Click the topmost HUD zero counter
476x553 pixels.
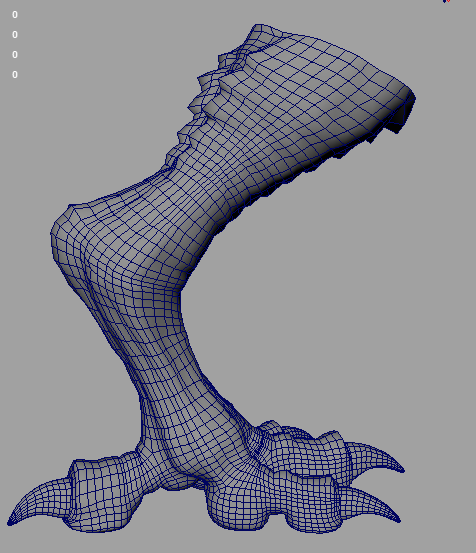pyautogui.click(x=15, y=14)
